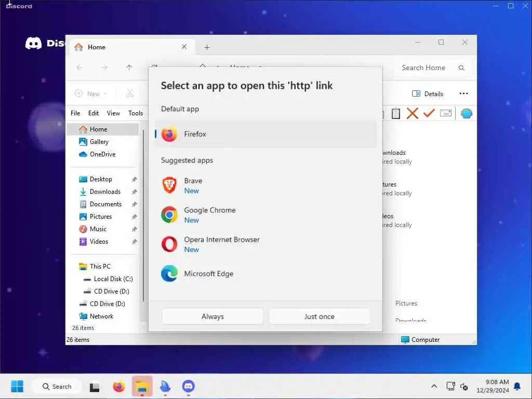Open the View menu in Explorer
The height and width of the screenshot is (399, 532).
pos(113,113)
